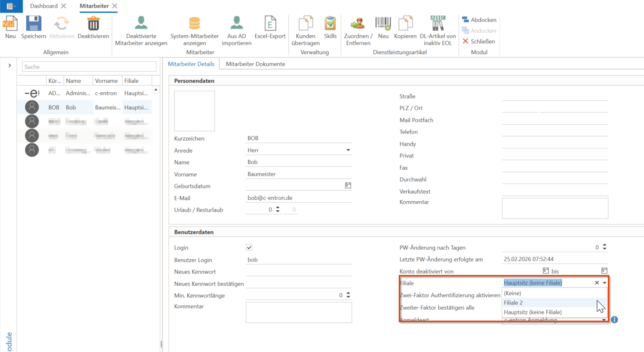Sort by the Vorname column header
Screen dimensions: 644x352
pyautogui.click(x=107, y=81)
